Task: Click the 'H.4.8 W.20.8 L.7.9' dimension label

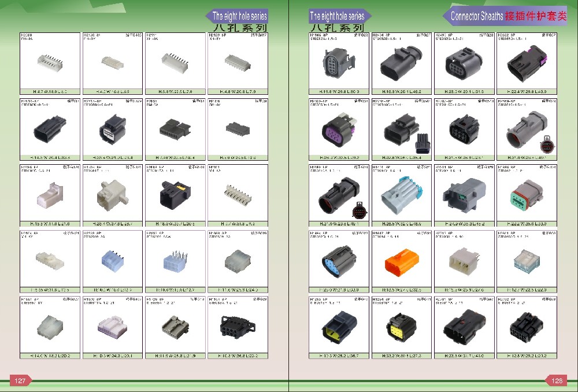Action: [x=238, y=91]
